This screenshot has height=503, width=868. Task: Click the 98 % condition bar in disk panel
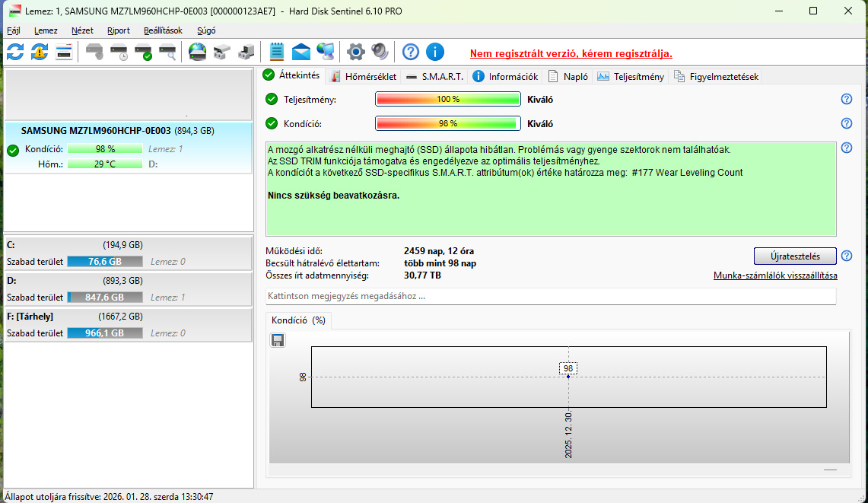pos(105,149)
